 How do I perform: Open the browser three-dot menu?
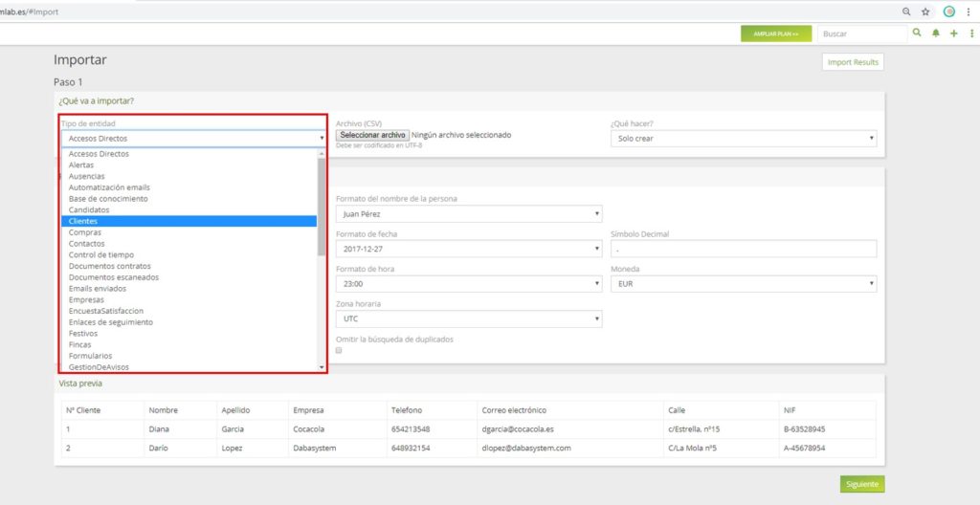point(969,11)
